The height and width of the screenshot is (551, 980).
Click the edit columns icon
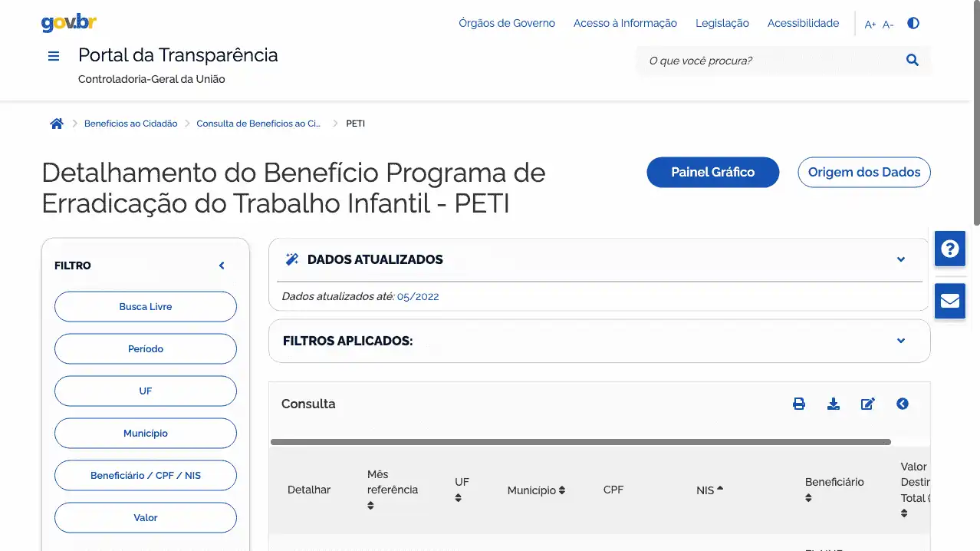click(x=868, y=404)
